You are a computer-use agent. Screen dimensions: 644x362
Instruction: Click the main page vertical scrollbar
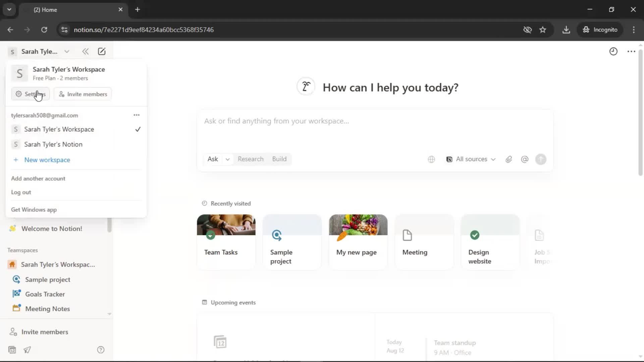coord(640,112)
